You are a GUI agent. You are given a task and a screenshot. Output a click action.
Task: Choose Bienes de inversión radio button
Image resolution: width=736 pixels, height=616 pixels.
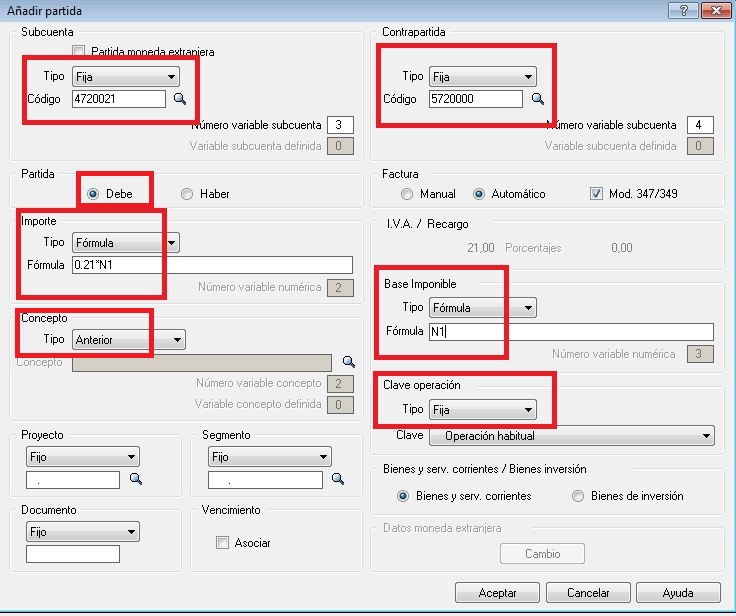578,496
